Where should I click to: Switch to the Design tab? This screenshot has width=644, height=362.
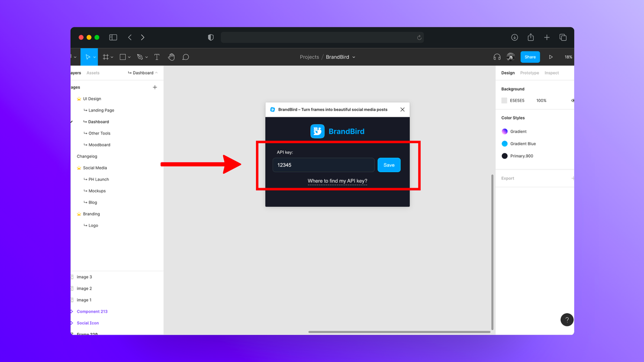coord(508,73)
